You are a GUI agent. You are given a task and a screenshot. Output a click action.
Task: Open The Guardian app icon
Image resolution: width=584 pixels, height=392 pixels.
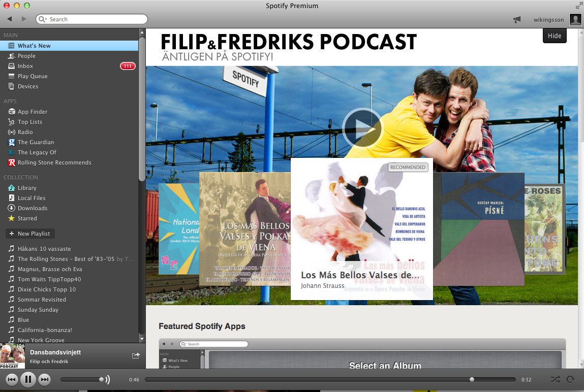(12, 142)
